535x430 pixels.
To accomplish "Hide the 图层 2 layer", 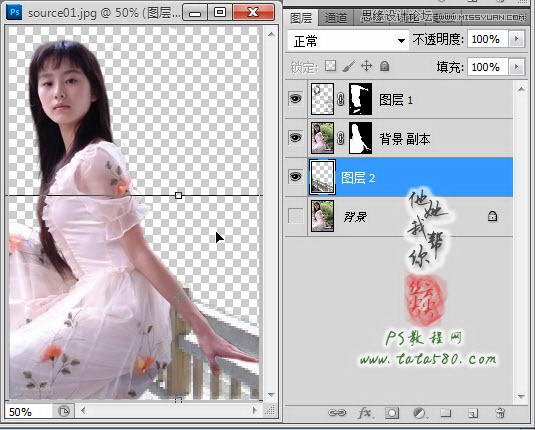I will coord(295,176).
